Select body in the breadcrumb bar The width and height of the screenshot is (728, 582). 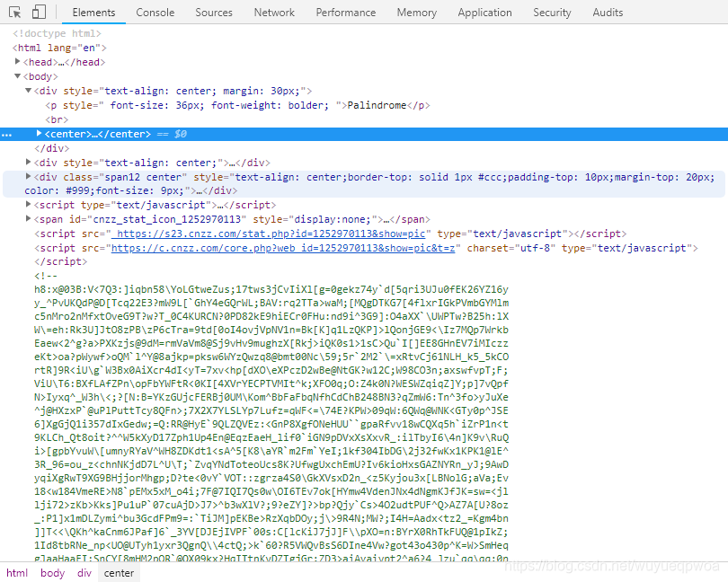point(52,573)
